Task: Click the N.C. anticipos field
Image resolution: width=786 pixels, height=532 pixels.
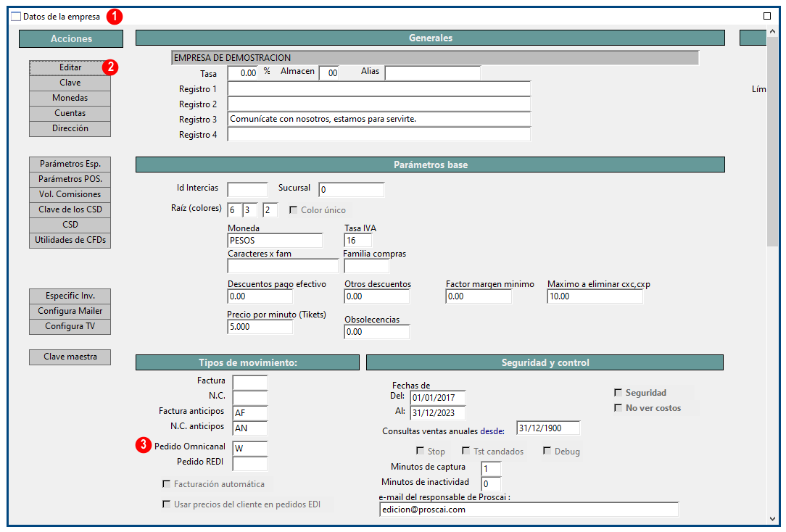Action: [x=250, y=428]
